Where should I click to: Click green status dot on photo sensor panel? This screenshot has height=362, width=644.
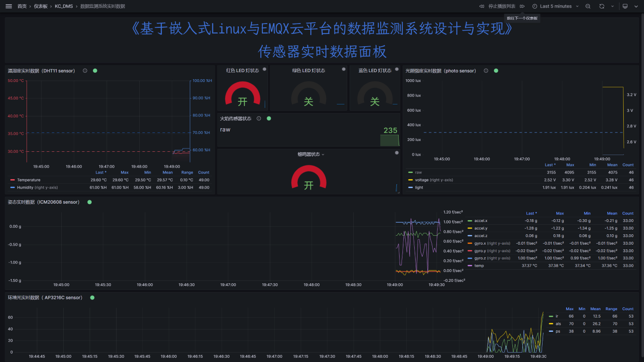(x=496, y=71)
